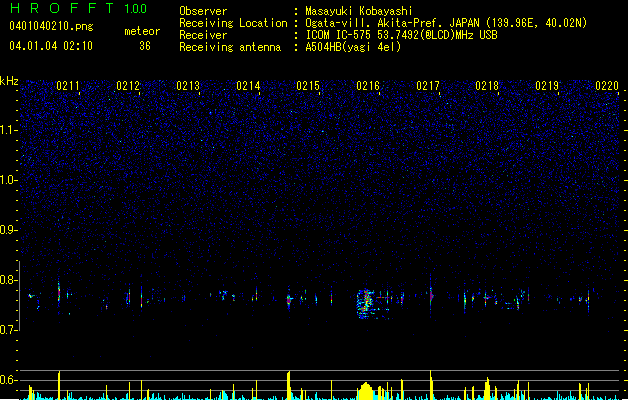629x400 pixels.
Task: Select the Ogata-vill. Akita-Pref. JAPAN location text
Action: (446, 23)
